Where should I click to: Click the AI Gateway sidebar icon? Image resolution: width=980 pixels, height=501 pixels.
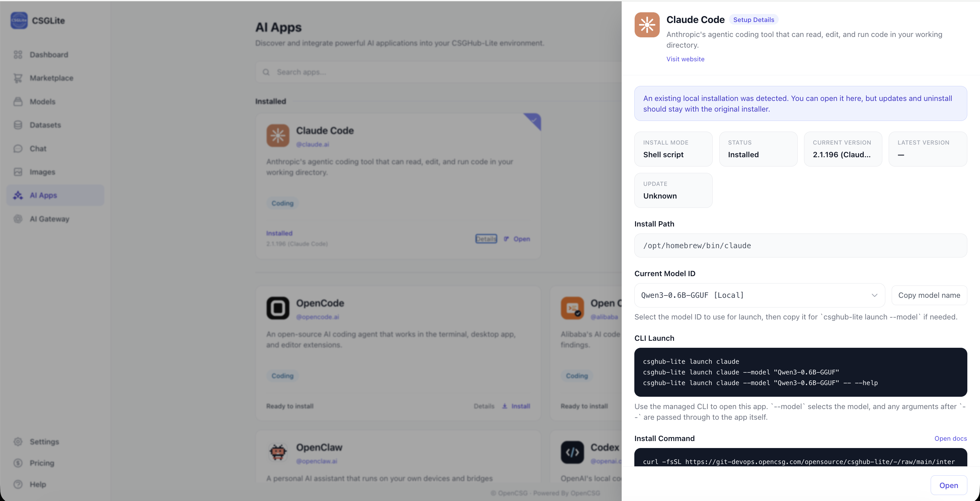pos(18,219)
